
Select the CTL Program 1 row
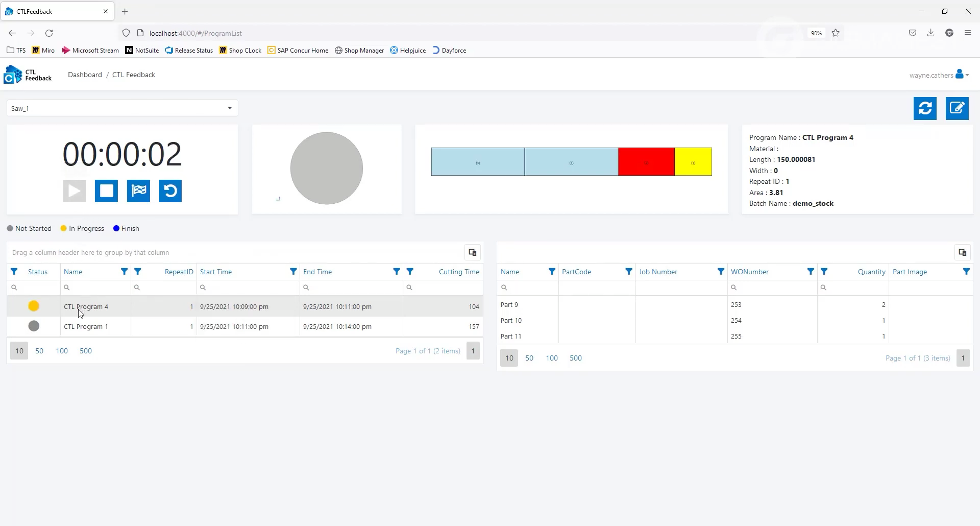pos(86,326)
